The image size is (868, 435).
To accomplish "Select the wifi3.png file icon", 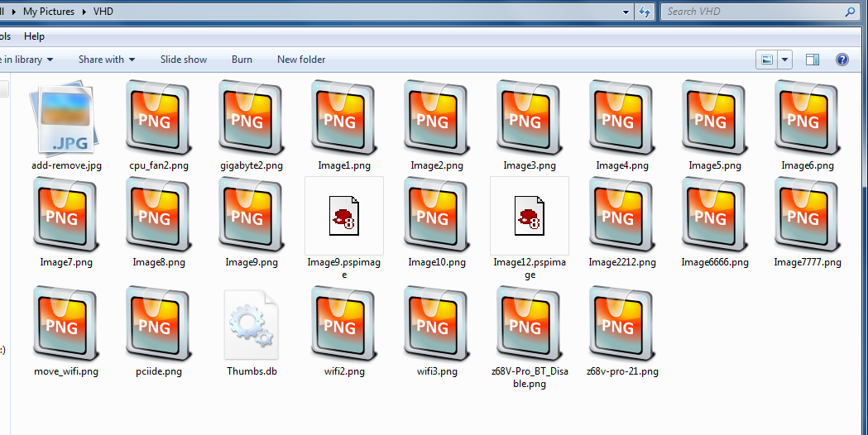I will coord(437,323).
